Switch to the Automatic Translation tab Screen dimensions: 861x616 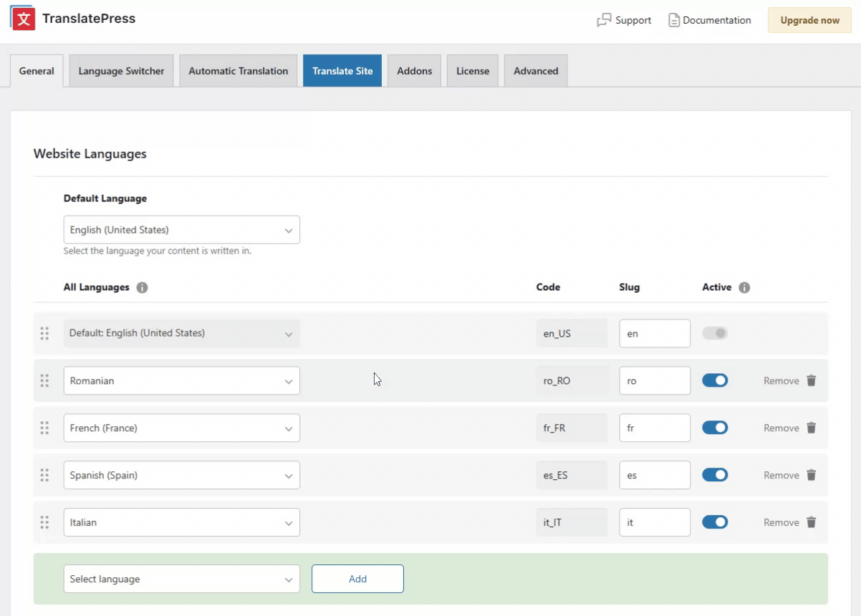click(x=238, y=71)
